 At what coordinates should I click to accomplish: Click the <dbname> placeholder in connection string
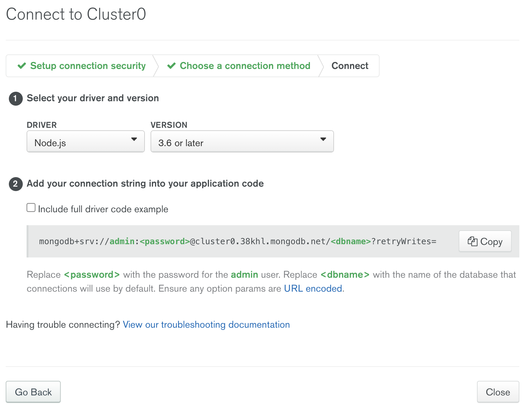coord(350,241)
